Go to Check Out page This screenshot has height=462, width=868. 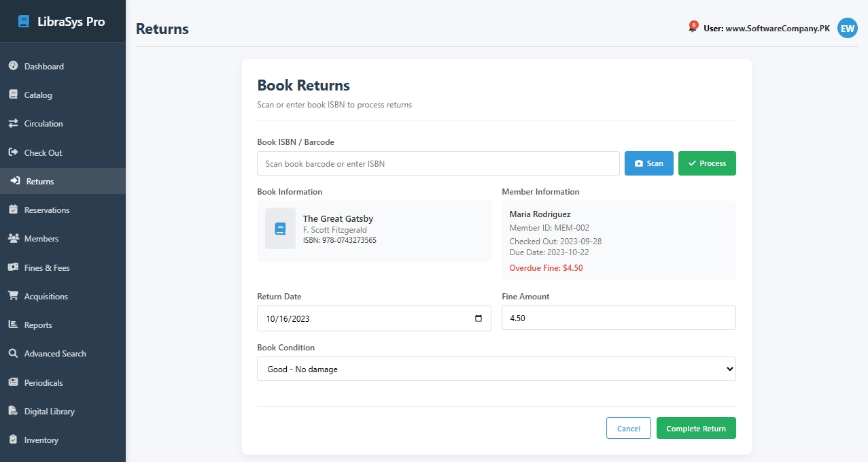pos(43,152)
